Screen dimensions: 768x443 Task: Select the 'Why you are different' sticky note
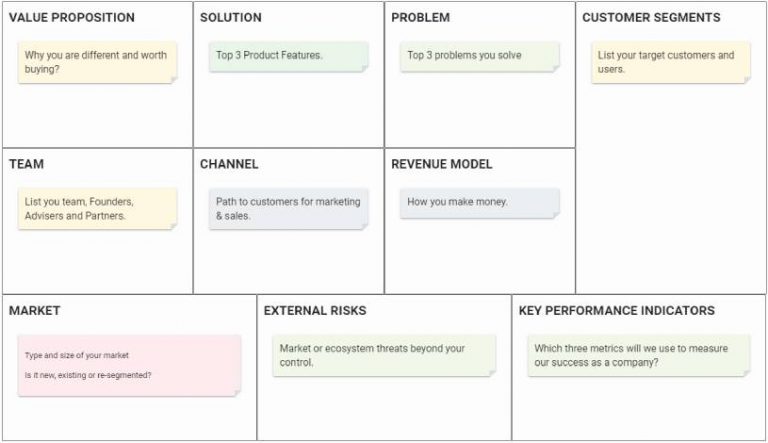point(97,62)
